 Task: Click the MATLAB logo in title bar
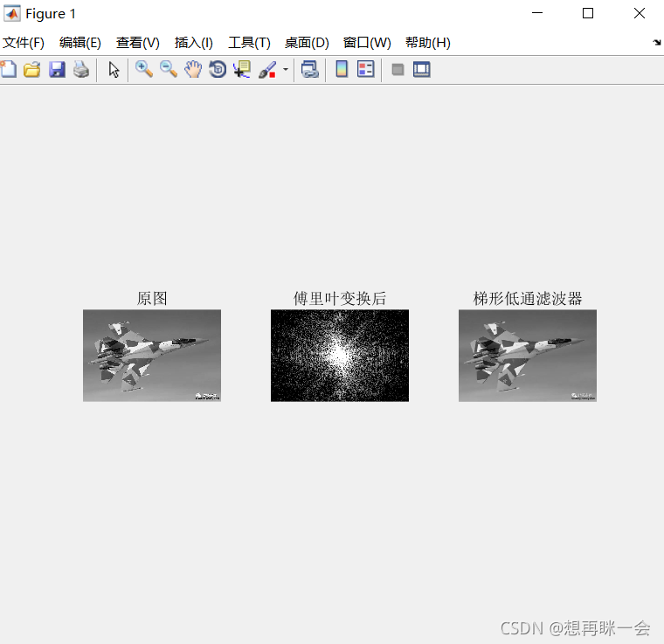point(12,14)
